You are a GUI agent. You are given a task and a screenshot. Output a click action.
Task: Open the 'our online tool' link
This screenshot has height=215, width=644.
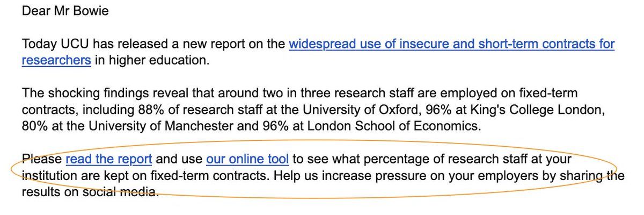pyautogui.click(x=247, y=159)
